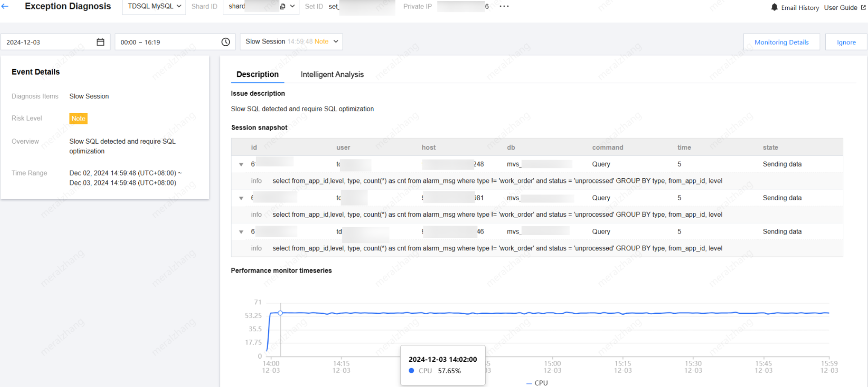This screenshot has width=868, height=387.
Task: Open the calendar icon in date field
Action: (101, 42)
